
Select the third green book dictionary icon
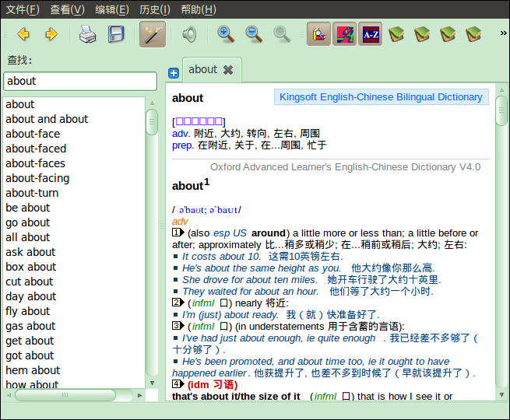[x=448, y=34]
